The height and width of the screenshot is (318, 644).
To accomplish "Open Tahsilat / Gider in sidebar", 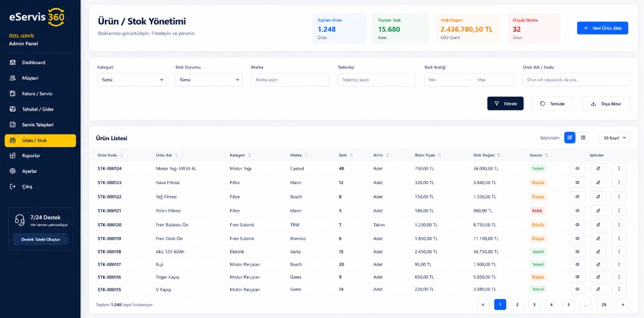I will (40, 109).
